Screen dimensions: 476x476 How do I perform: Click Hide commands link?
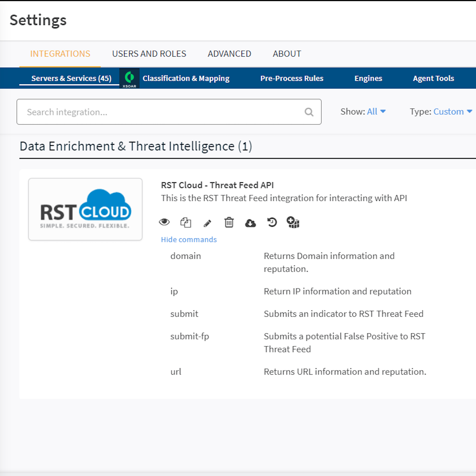189,240
